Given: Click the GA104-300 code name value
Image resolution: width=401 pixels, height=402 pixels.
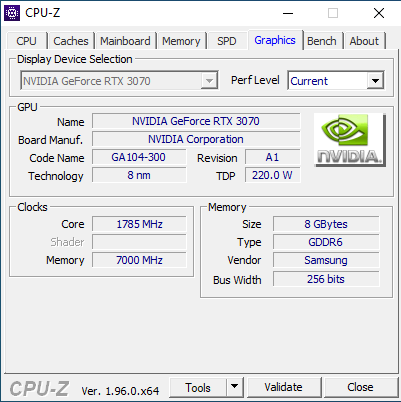Looking at the screenshot, I should [x=139, y=157].
